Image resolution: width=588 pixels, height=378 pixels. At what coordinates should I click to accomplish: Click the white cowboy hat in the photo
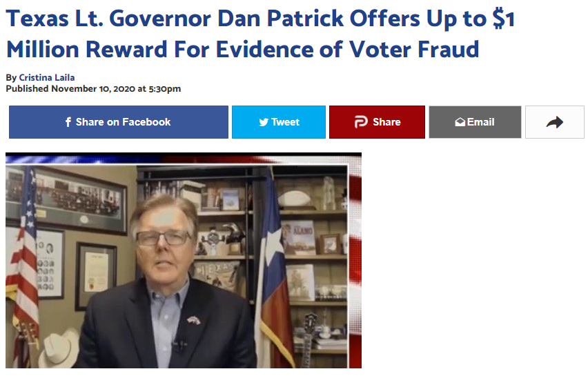tap(59, 348)
